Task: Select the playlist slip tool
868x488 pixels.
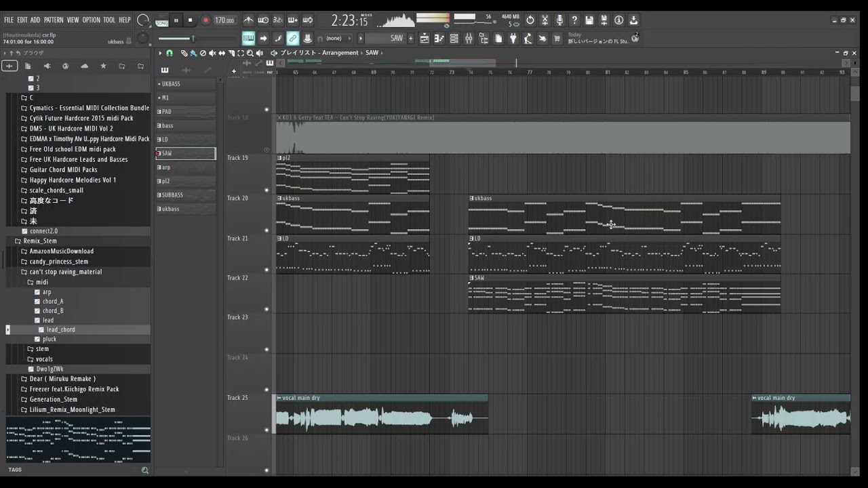Action: point(222,53)
